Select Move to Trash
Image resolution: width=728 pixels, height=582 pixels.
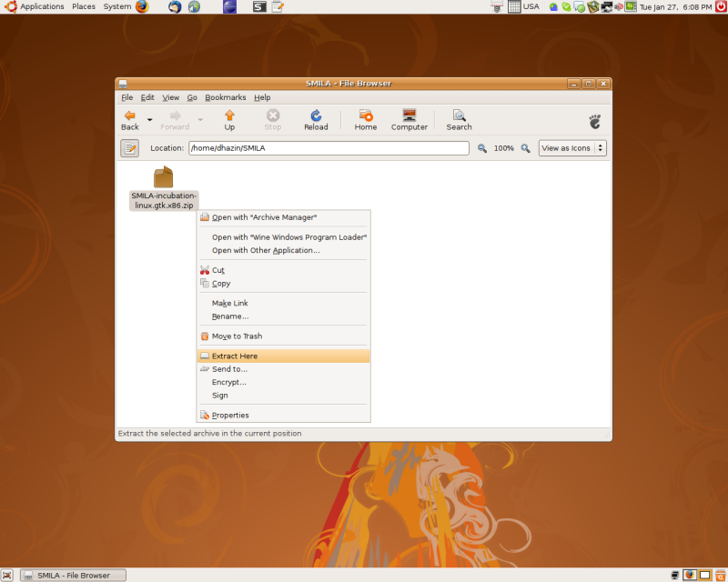(283, 336)
